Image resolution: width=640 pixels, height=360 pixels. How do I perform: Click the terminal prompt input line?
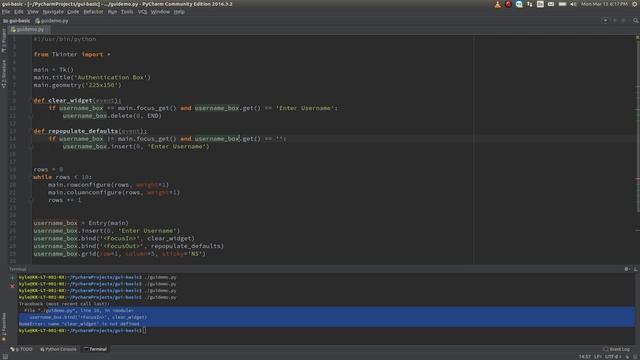(82, 331)
